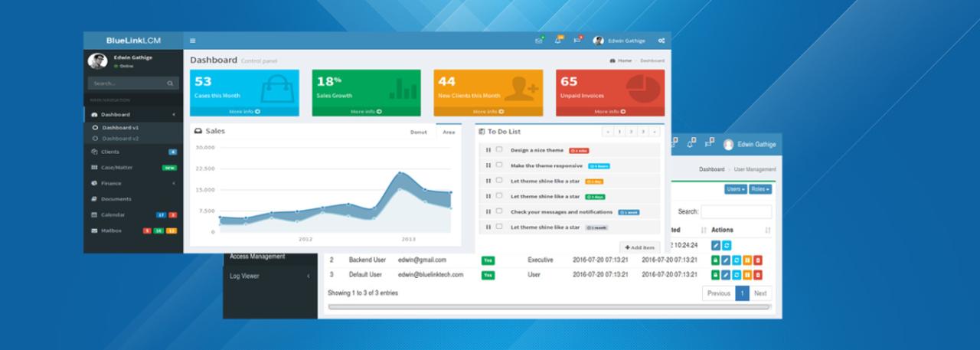
Task: Open Calendar in the sidebar
Action: [x=133, y=214]
